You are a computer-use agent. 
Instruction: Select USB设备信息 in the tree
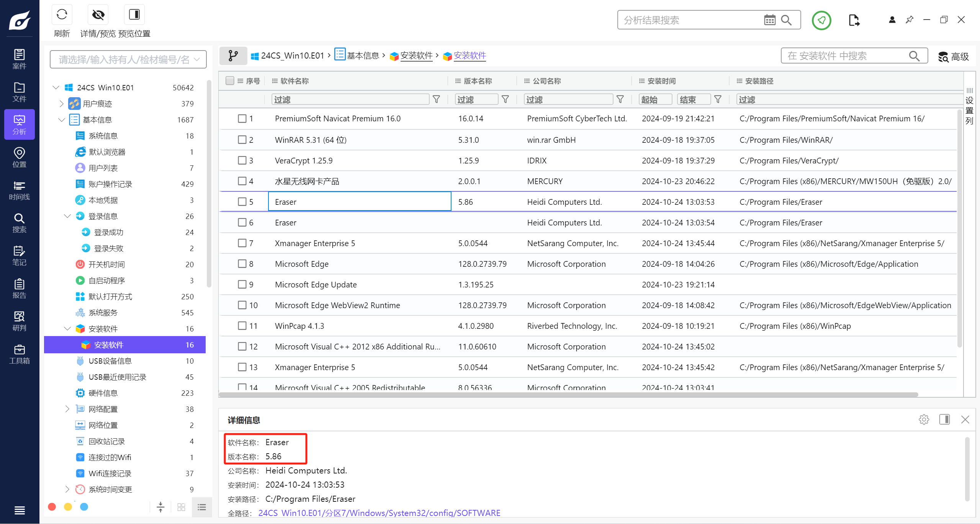[110, 361]
